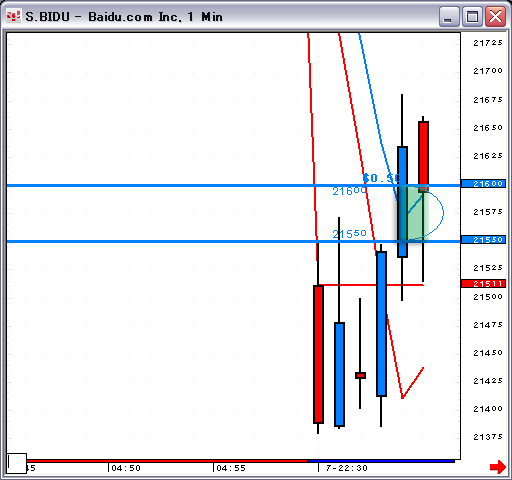Click the red 21511 last-price marker
The width and height of the screenshot is (512, 480).
484,284
